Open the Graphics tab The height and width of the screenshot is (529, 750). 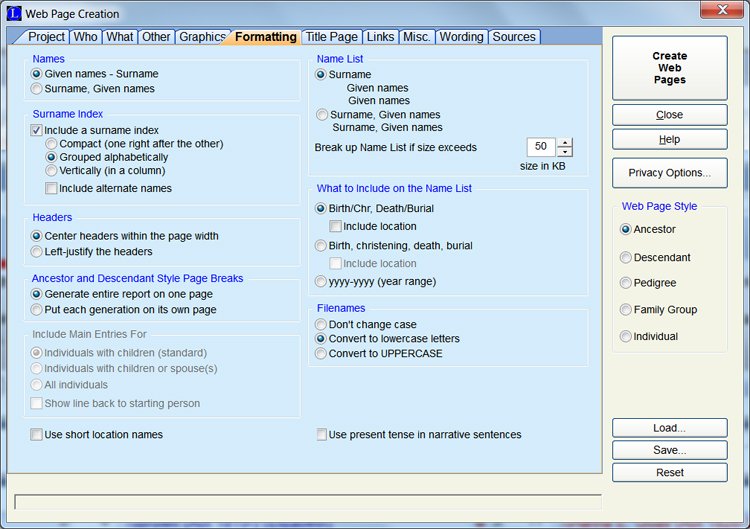[x=202, y=37]
